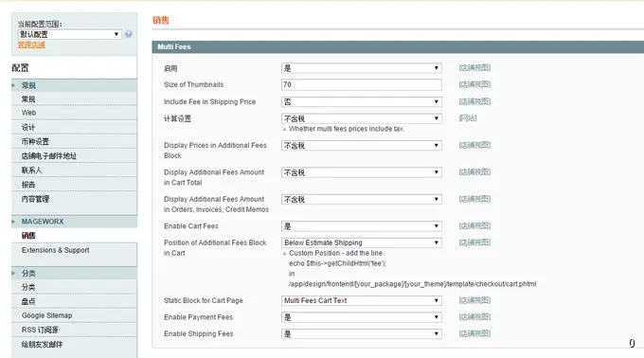The image size is (644, 358).
Task: Open Include Fee in Shipping Price dropdown
Action: (x=362, y=102)
